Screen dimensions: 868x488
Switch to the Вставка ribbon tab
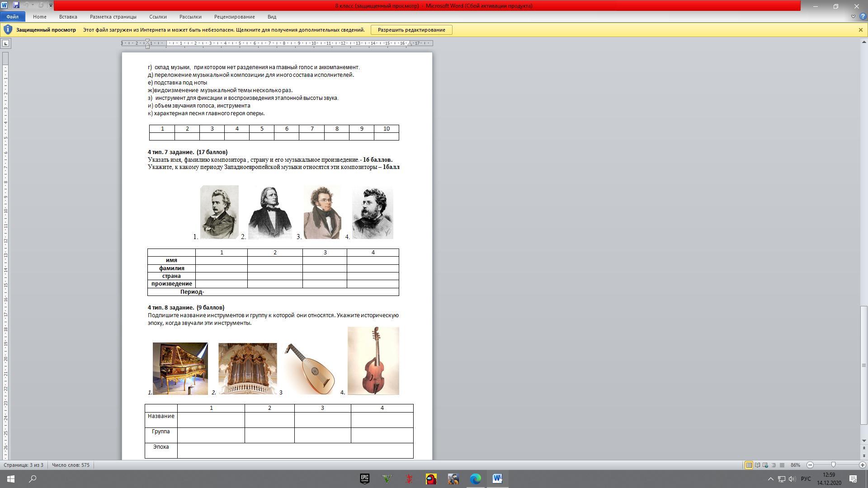click(x=68, y=17)
